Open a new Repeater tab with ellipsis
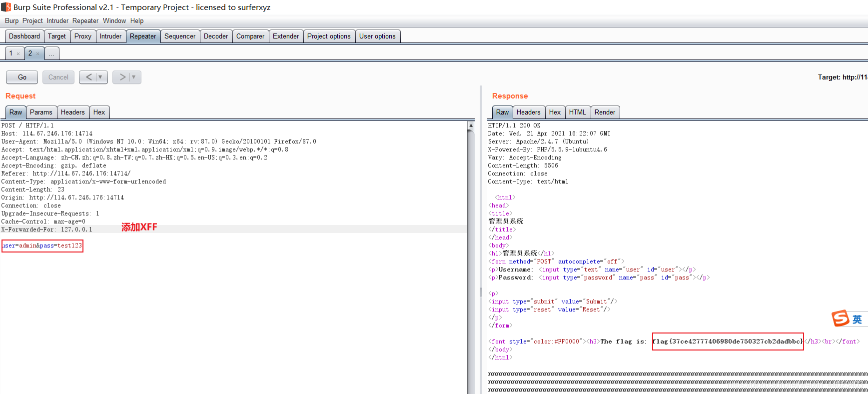The width and height of the screenshot is (868, 394). pyautogui.click(x=52, y=53)
